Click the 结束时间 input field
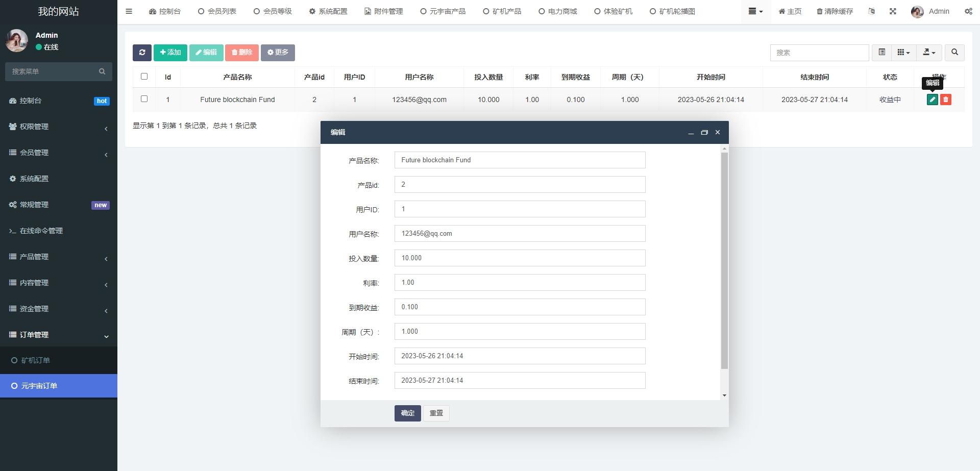This screenshot has height=471, width=980. tap(520, 381)
